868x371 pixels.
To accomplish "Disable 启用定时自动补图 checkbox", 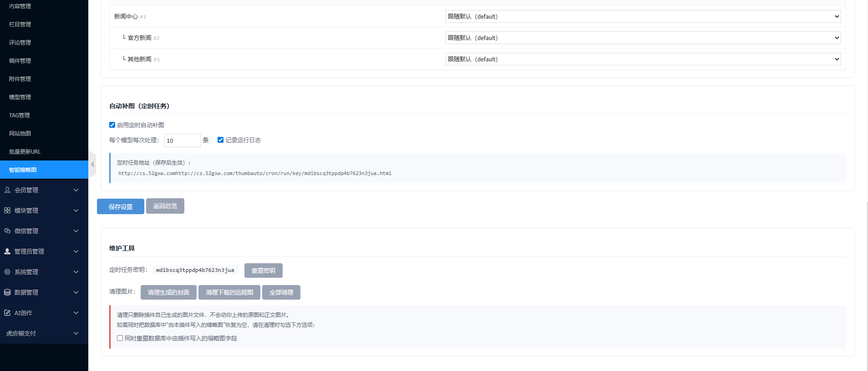I will click(112, 125).
